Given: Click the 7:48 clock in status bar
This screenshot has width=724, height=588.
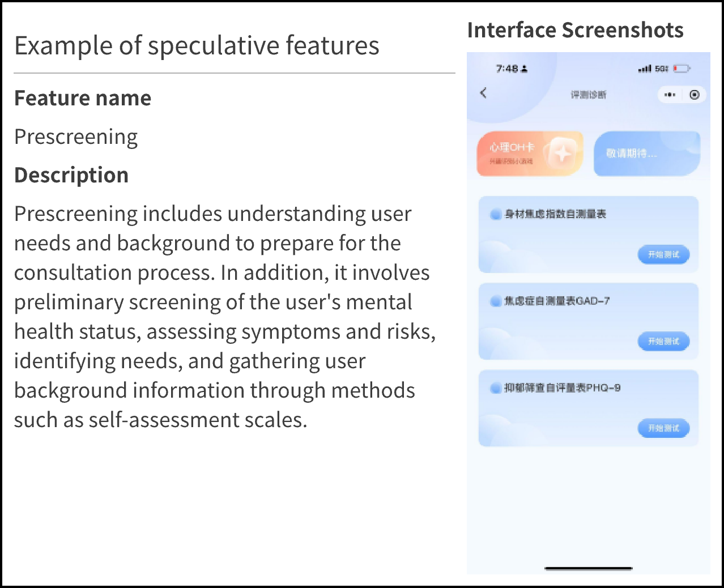Looking at the screenshot, I should pos(507,69).
